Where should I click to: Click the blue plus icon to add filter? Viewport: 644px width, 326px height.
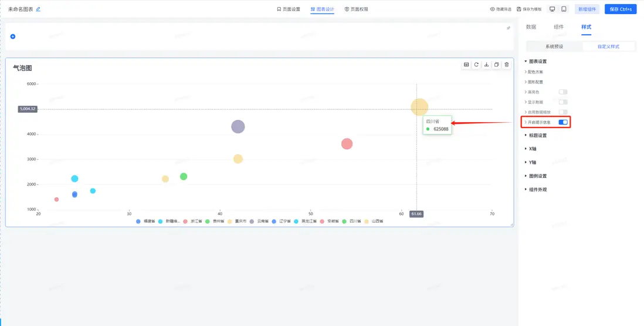point(13,36)
